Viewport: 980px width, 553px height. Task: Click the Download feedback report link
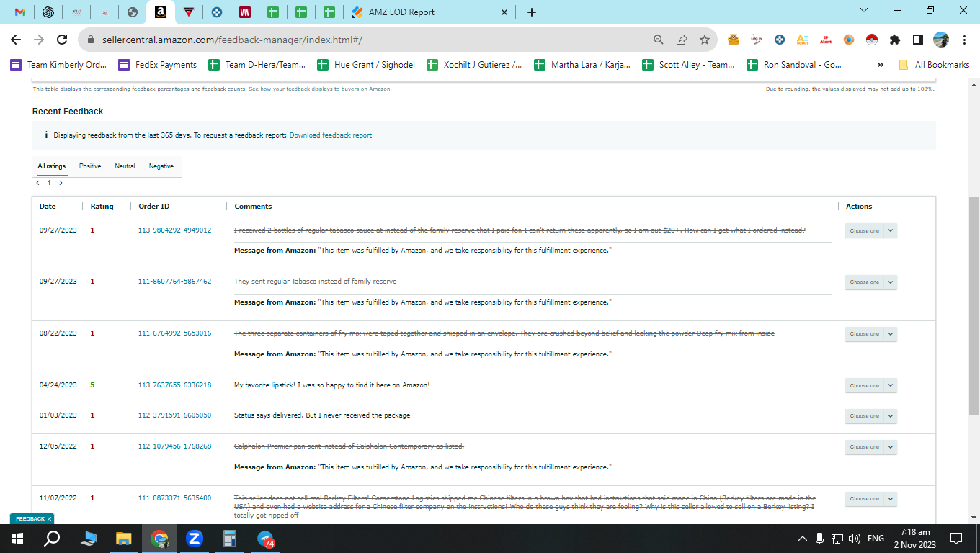coord(331,135)
